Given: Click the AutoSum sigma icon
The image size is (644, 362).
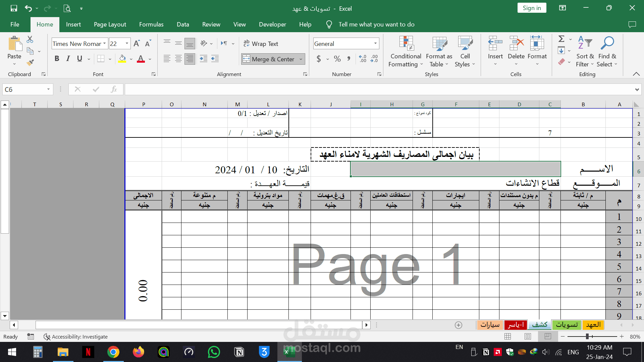Looking at the screenshot, I should [x=561, y=39].
